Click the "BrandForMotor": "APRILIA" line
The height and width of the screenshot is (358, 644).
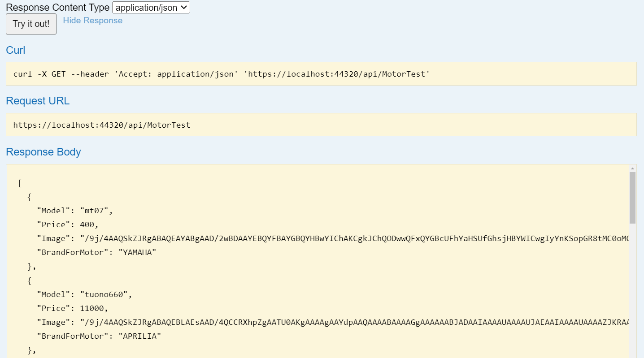coord(99,336)
